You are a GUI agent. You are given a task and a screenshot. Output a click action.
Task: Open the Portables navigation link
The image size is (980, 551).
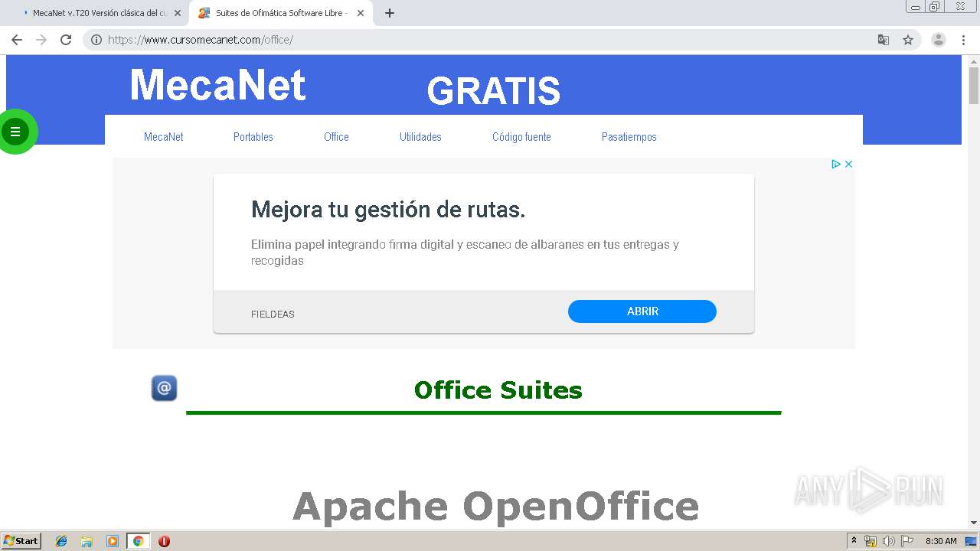253,137
